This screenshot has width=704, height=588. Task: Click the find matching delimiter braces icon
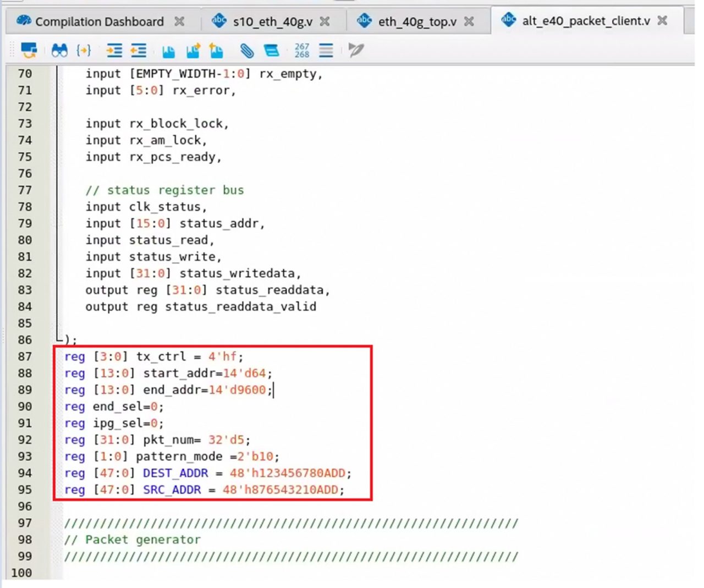84,51
